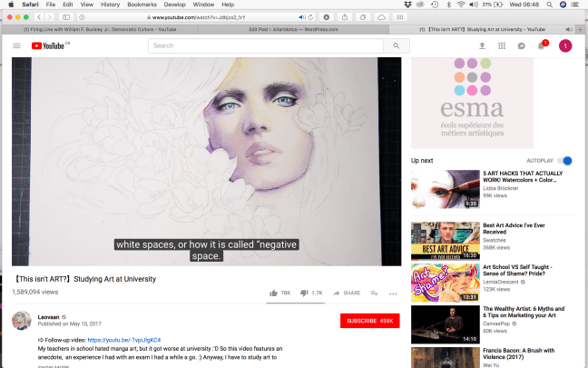Open Apple menu
Viewport: 588px width, 368px height.
pyautogui.click(x=11, y=5)
